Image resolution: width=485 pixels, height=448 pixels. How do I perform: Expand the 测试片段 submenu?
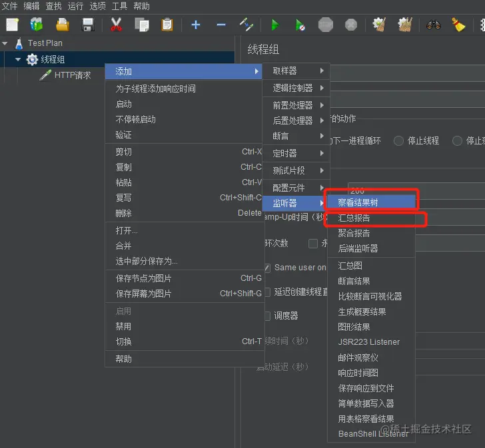pyautogui.click(x=296, y=170)
